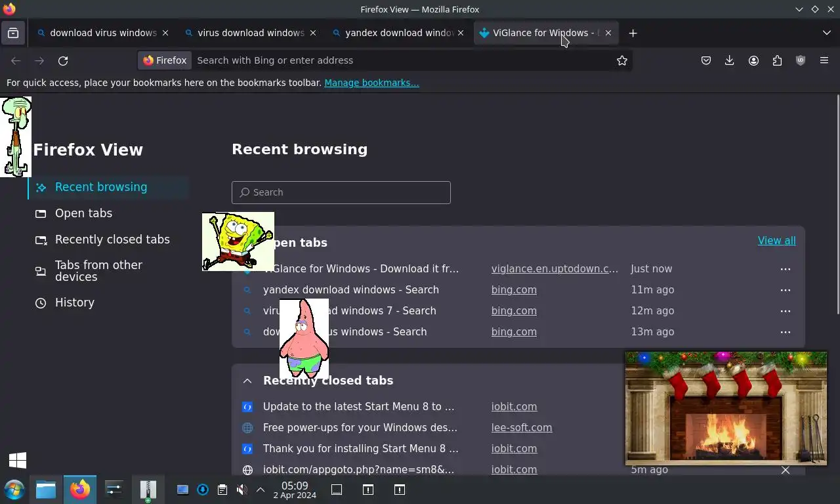The image size is (840, 504).
Task: Open the Firefox account menu
Action: [753, 60]
